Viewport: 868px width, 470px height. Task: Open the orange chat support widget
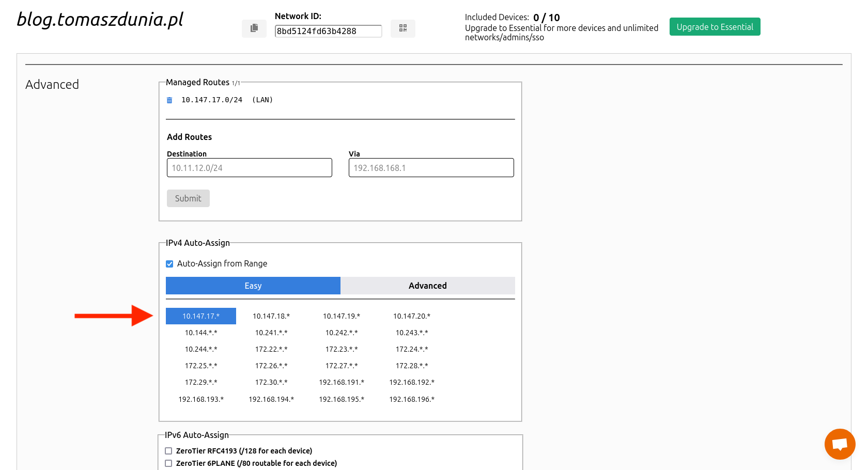pyautogui.click(x=840, y=444)
